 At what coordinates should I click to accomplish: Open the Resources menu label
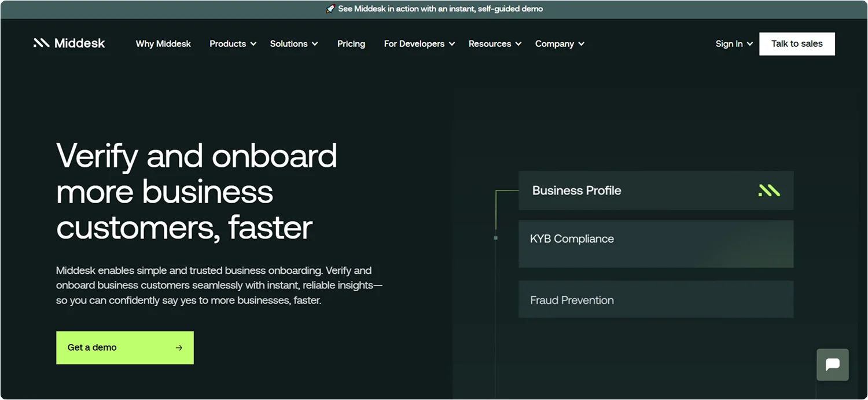click(x=490, y=44)
